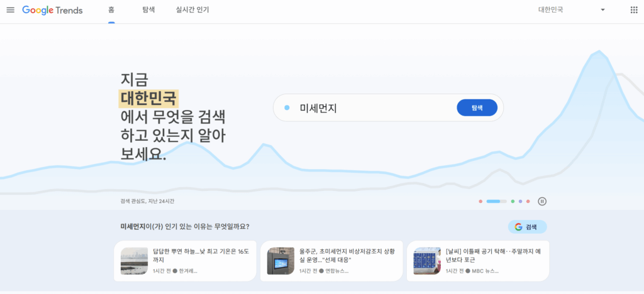The image size is (644, 294).
Task: Open the Google apps grid
Action: point(633,10)
